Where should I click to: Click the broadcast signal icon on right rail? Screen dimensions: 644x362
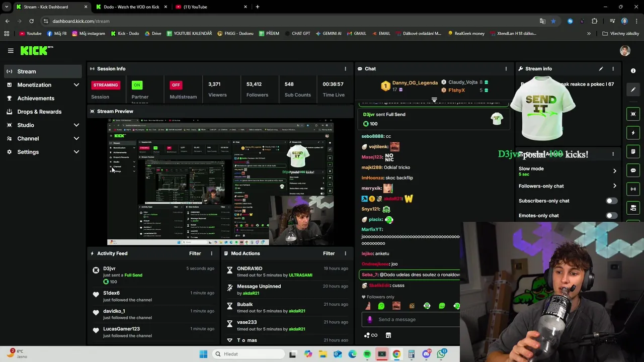coord(633,189)
